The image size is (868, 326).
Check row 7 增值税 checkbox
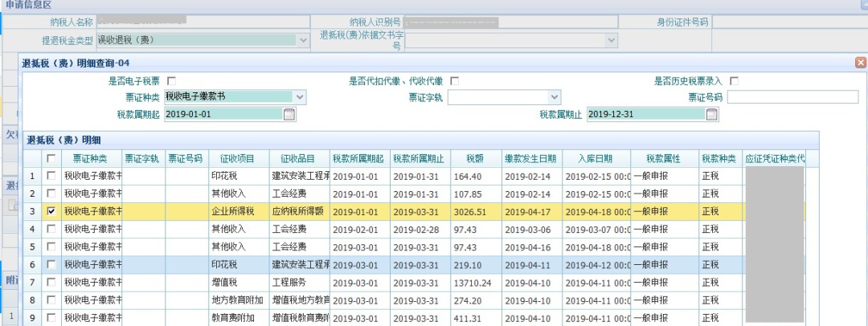[x=51, y=283]
